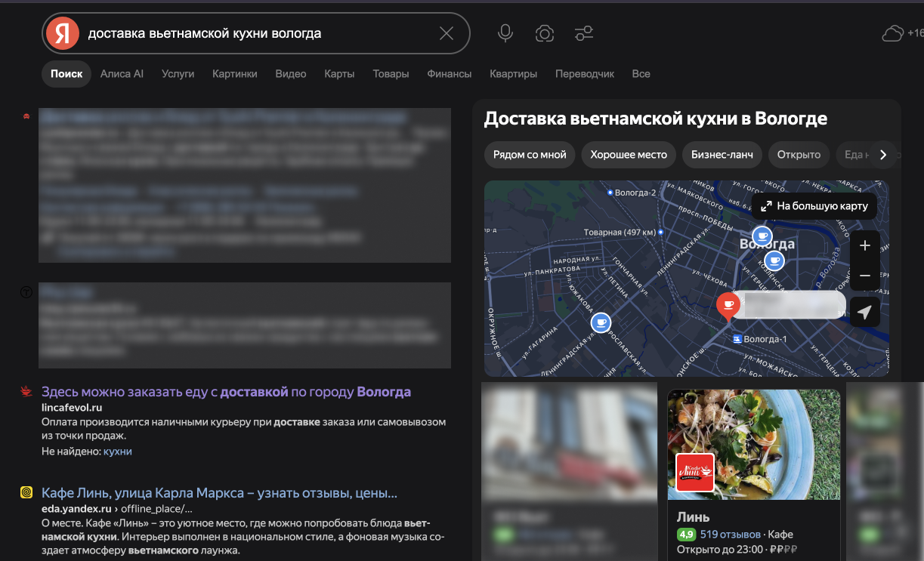924x561 pixels.
Task: Open На большую карту button
Action: [x=813, y=205]
